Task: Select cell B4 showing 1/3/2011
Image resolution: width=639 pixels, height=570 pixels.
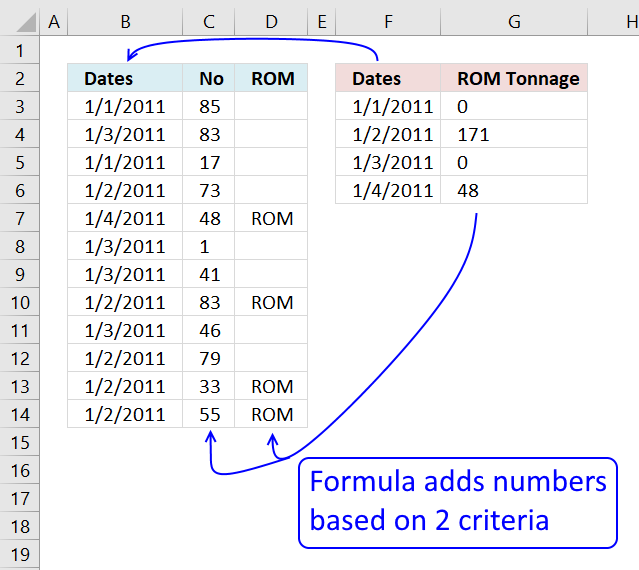Action: pos(125,134)
